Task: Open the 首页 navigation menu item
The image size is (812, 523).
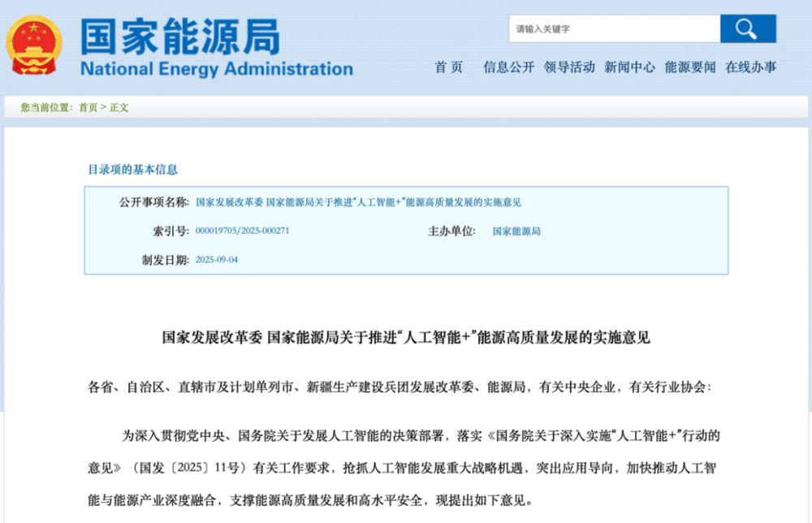Action: pyautogui.click(x=449, y=68)
